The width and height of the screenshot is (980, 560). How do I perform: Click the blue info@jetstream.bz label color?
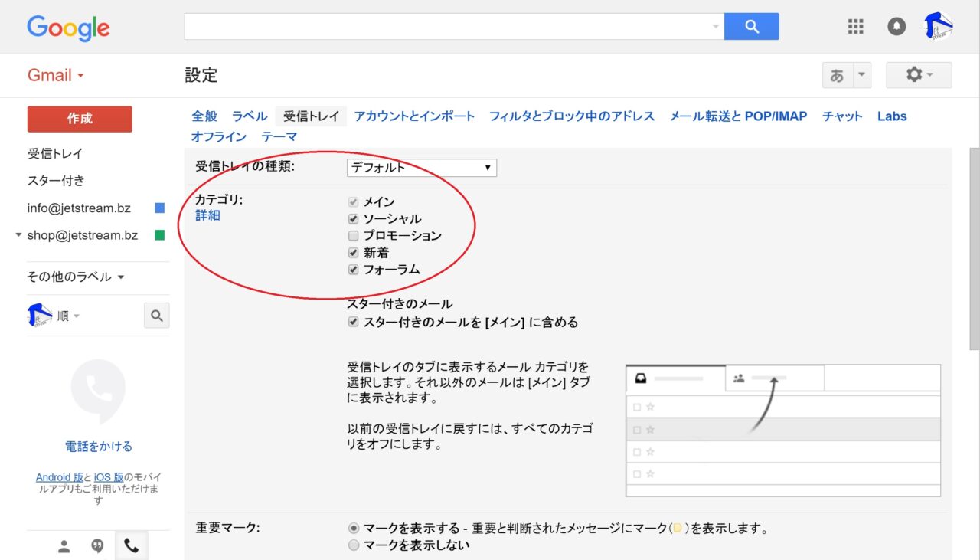tap(160, 208)
